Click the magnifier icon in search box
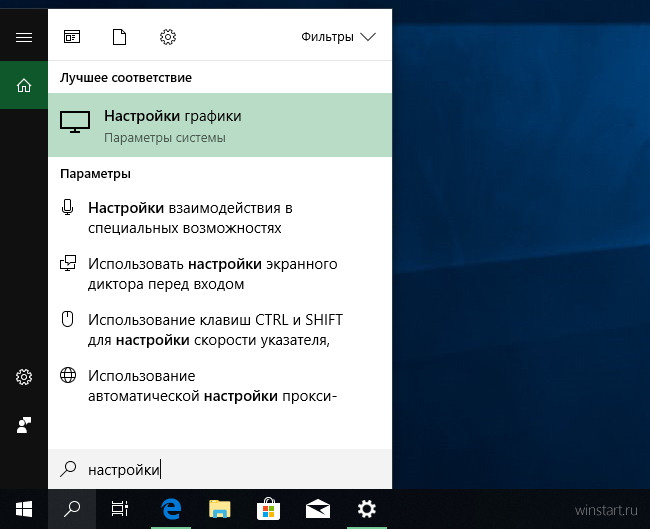Image resolution: width=650 pixels, height=529 pixels. 68,469
